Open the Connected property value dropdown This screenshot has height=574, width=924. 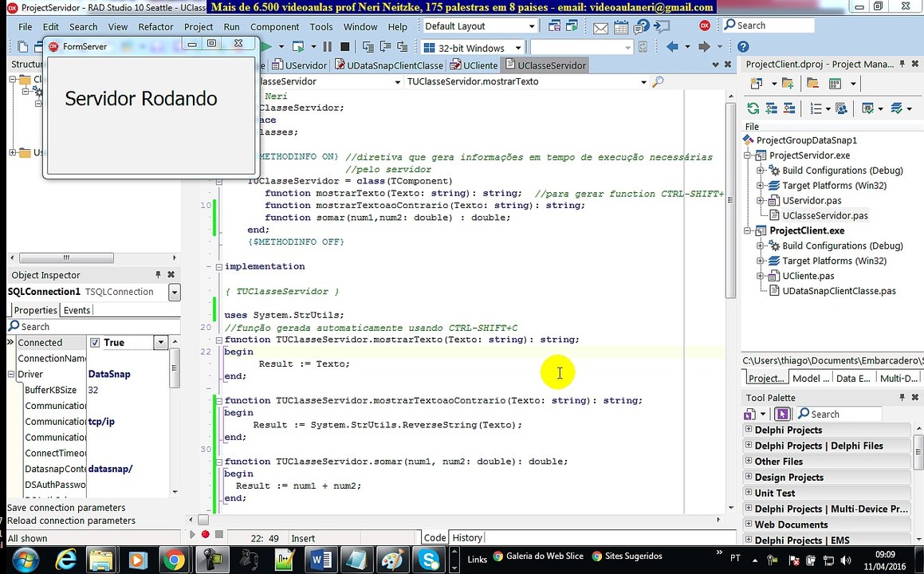coord(161,342)
